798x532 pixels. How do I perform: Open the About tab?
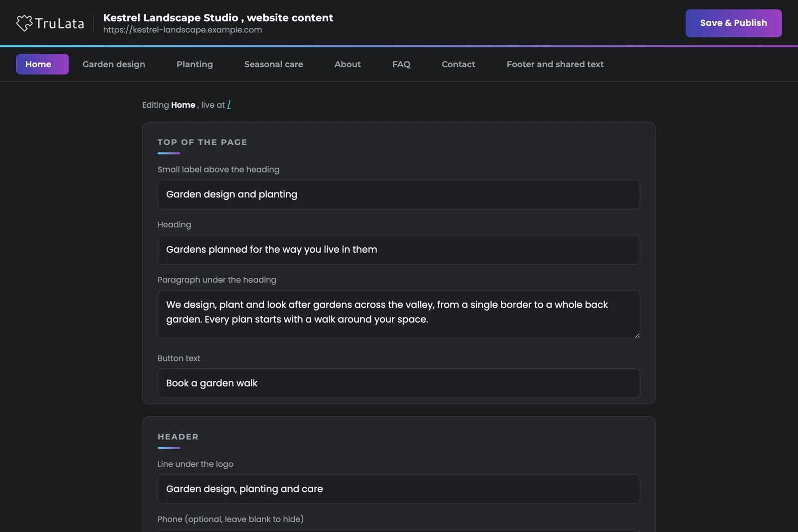[348, 64]
